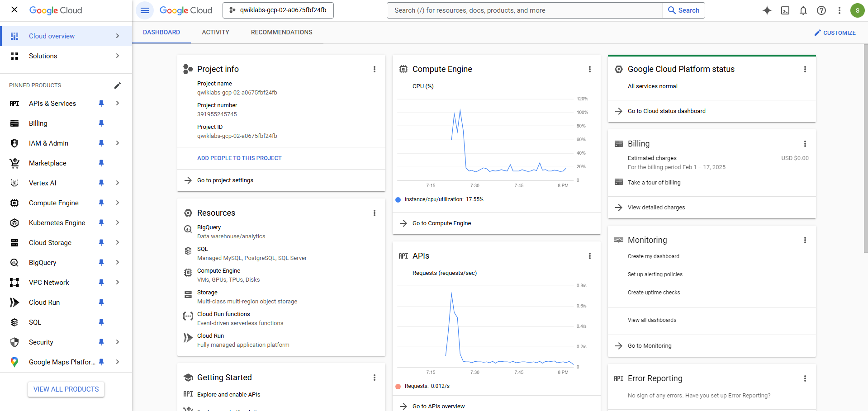Open the hamburger navigation menu
This screenshot has height=411, width=868.
pos(145,10)
